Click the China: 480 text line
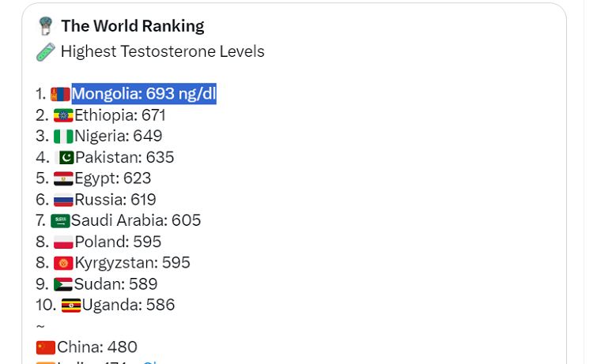This screenshot has width=593, height=364. tap(96, 347)
